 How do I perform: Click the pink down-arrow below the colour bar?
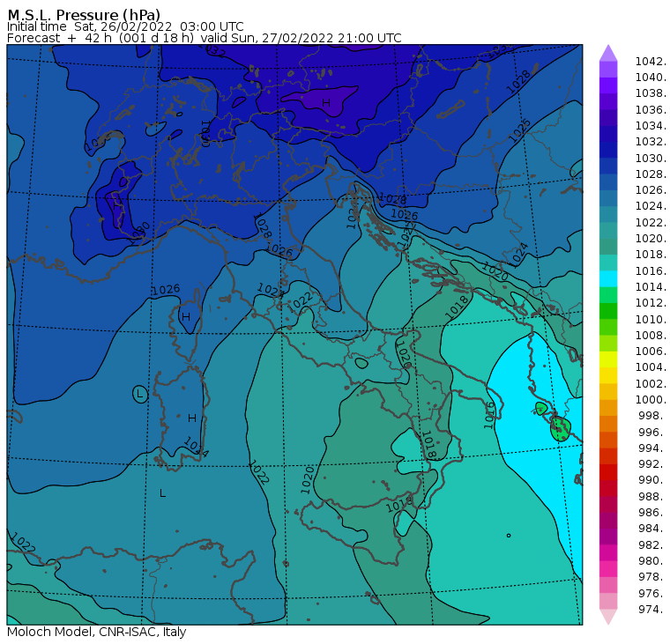tap(608, 616)
